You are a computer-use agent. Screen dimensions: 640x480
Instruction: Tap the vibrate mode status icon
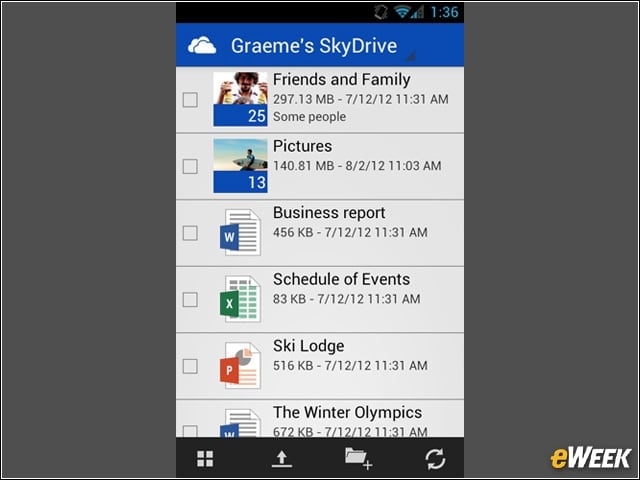381,12
